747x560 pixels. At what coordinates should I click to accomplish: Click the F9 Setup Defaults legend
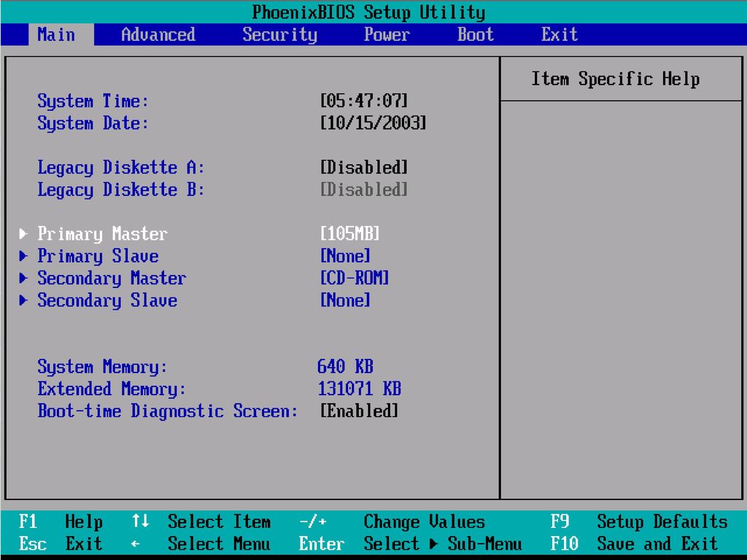[639, 522]
